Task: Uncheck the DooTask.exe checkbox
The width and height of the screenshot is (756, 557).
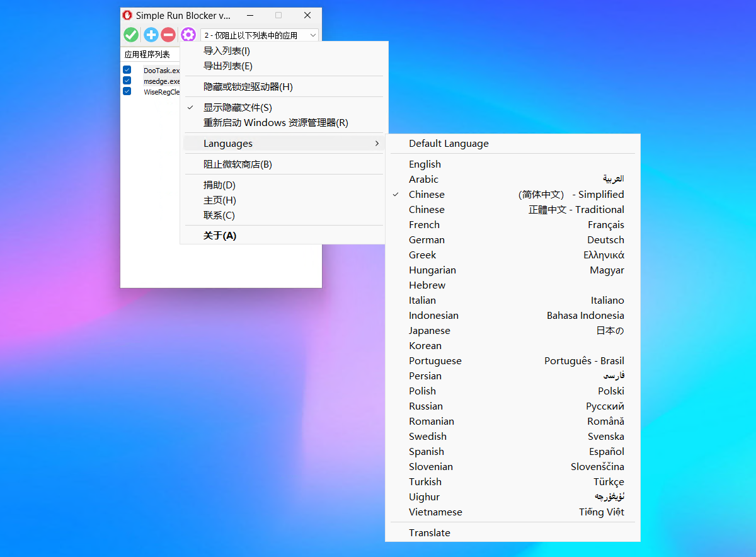Action: click(x=127, y=70)
